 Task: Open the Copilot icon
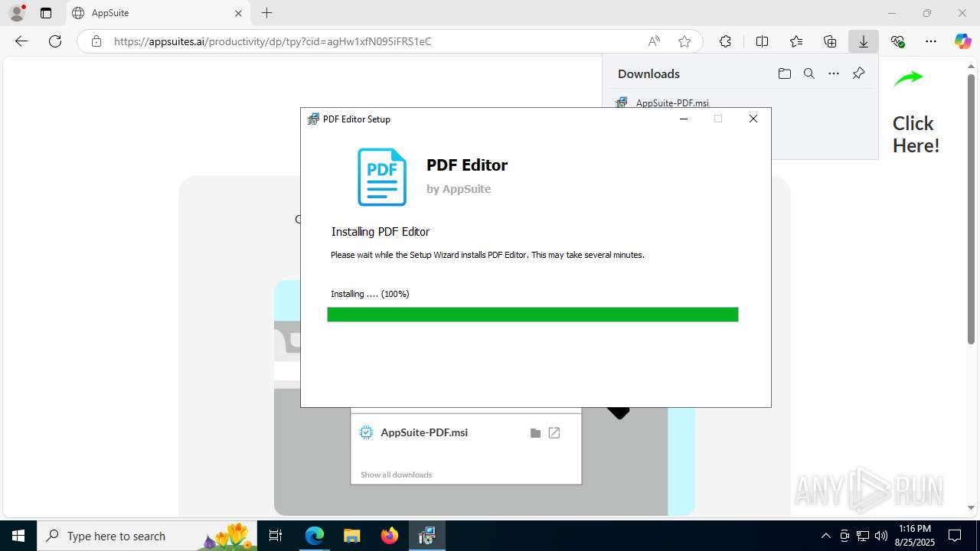[x=962, y=41]
